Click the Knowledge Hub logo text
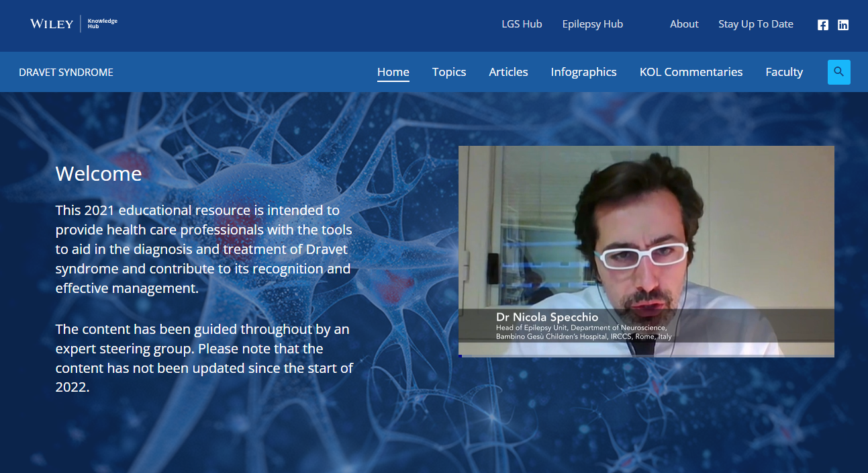868x473 pixels. coord(102,24)
